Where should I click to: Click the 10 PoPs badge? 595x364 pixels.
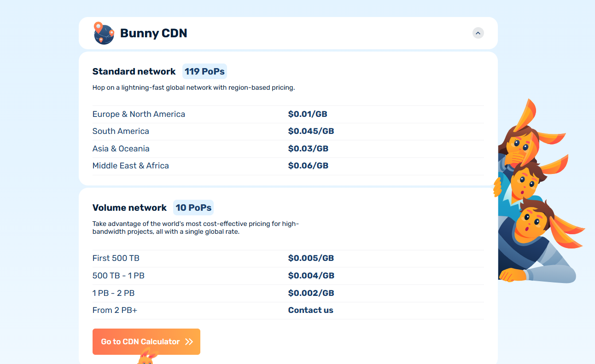tap(193, 208)
